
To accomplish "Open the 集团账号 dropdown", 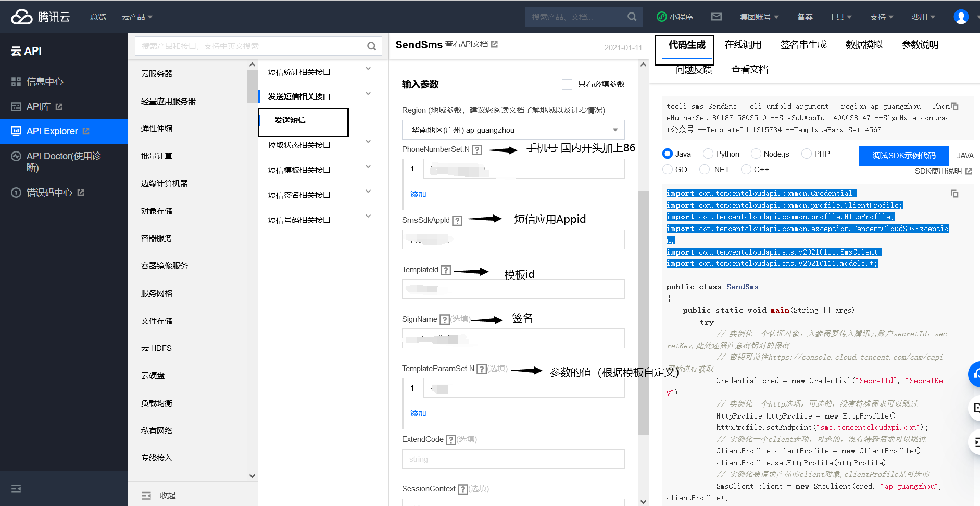I will click(x=759, y=17).
